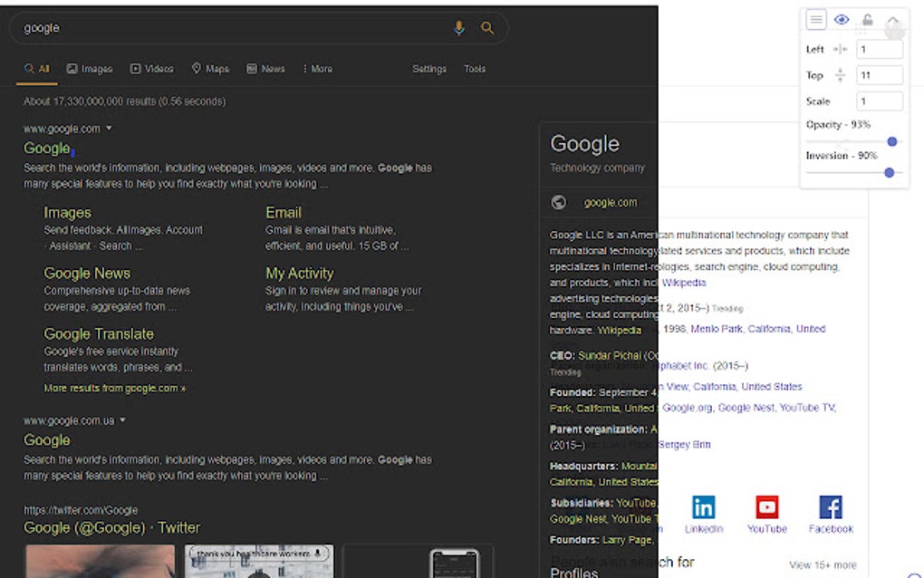Open the overlay panel hamburger menu
Image resolution: width=924 pixels, height=578 pixels.
pos(816,20)
